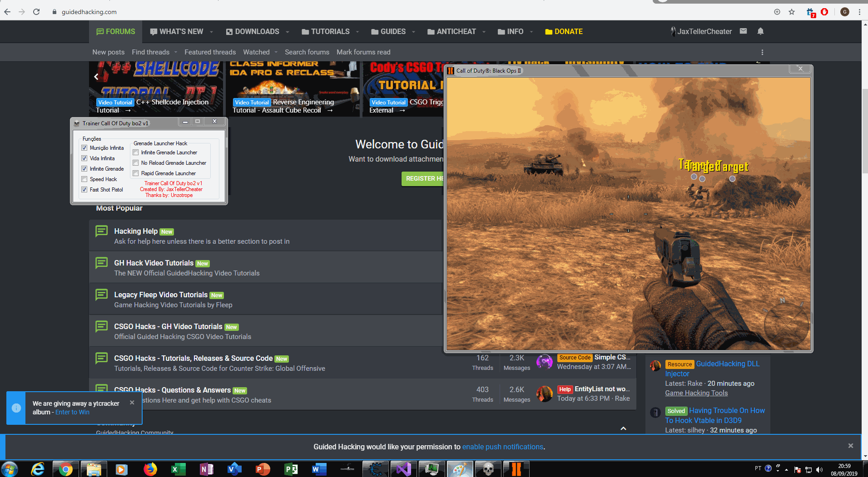Screen dimensions: 868x477
Task: Expand the Downloads dropdown arrow
Action: [x=288, y=32]
